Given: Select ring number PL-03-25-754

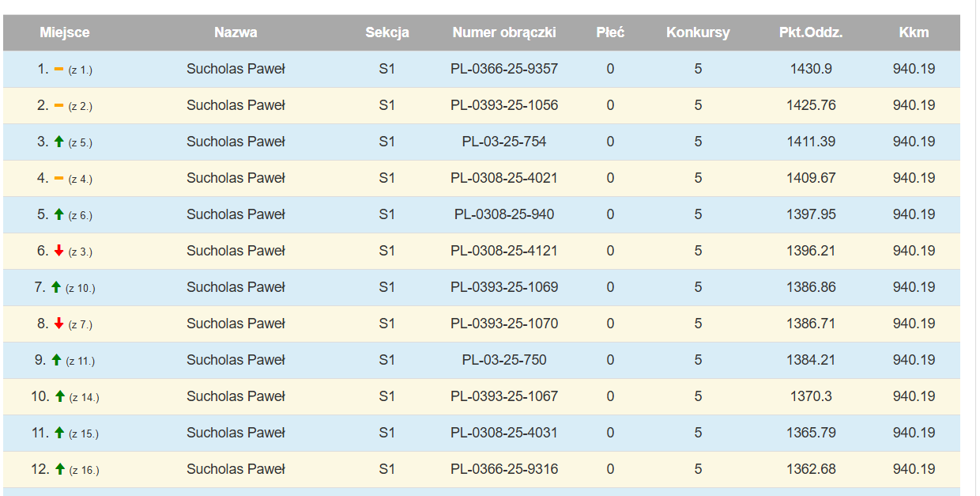Looking at the screenshot, I should pyautogui.click(x=504, y=142).
